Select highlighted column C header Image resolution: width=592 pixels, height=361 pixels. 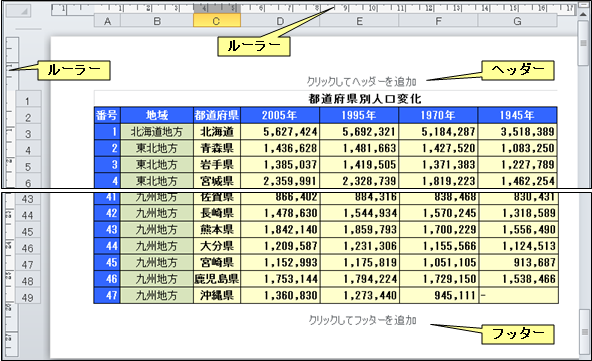217,21
